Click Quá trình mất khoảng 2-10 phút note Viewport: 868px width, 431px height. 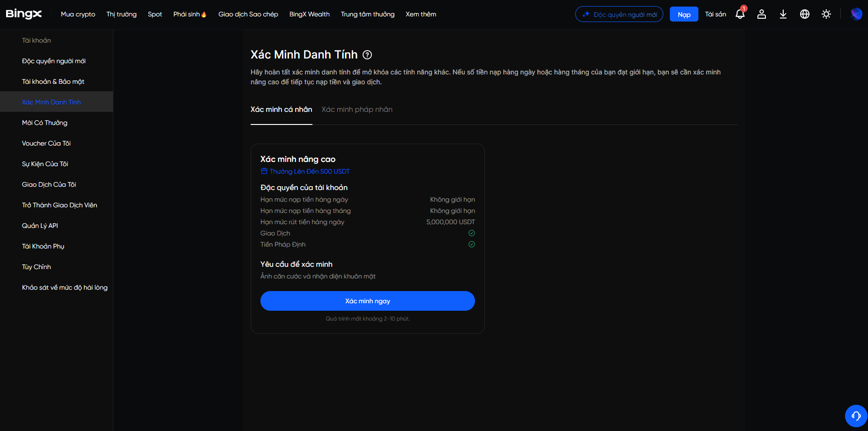click(368, 319)
